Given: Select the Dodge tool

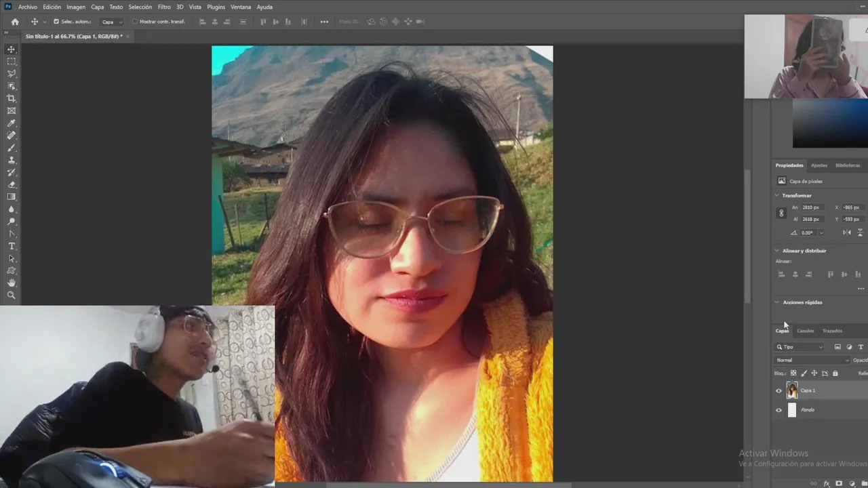Looking at the screenshot, I should tap(12, 222).
